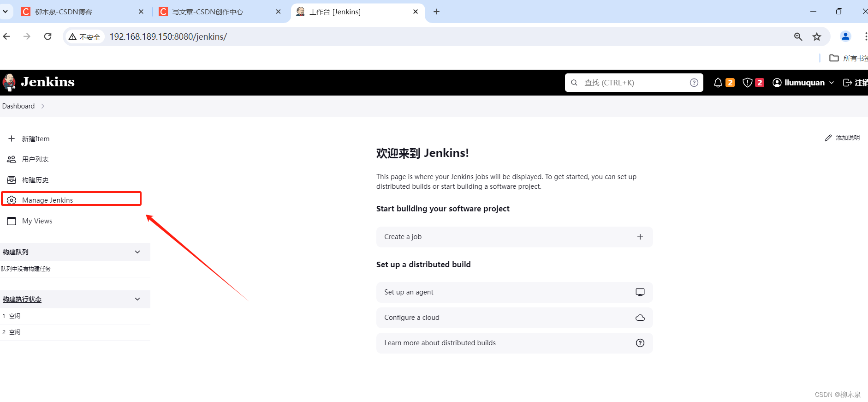Viewport: 868px width, 402px height.
Task: Close the 写文章-CSDN创作中心 tab
Action: tap(278, 12)
